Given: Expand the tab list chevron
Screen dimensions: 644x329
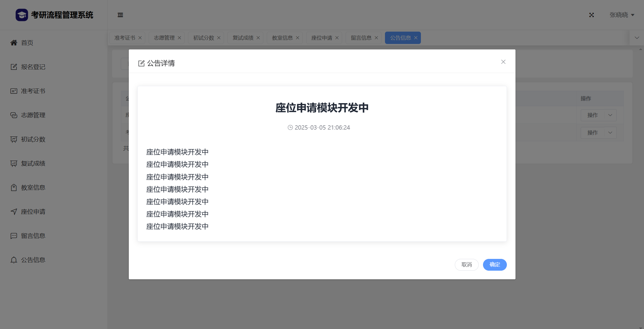Looking at the screenshot, I should click(637, 38).
